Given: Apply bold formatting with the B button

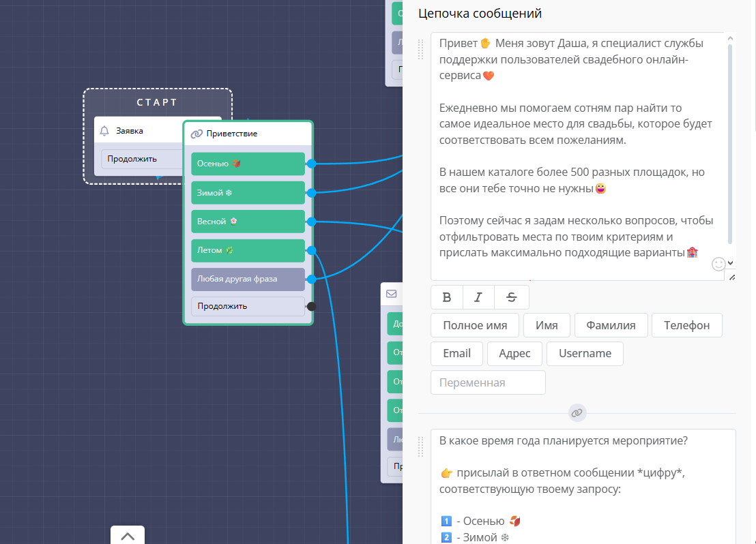Looking at the screenshot, I should point(447,297).
